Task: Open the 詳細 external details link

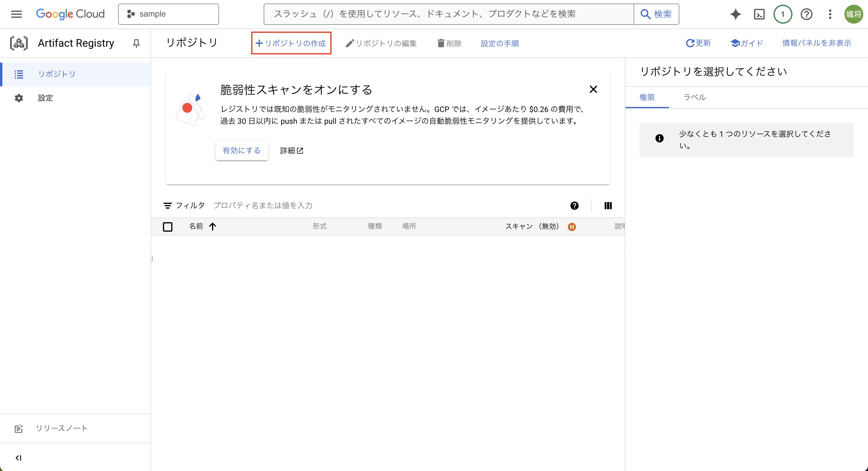Action: click(291, 150)
